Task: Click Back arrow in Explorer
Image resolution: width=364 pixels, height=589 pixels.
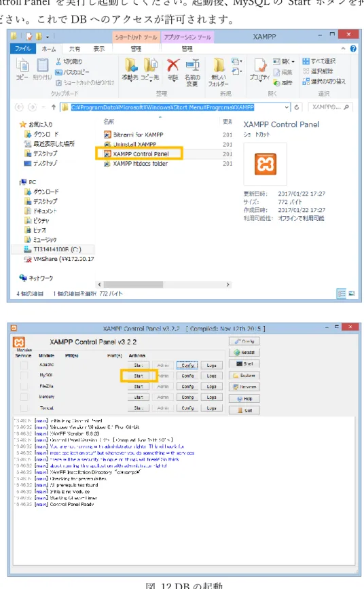Action: 19,107
